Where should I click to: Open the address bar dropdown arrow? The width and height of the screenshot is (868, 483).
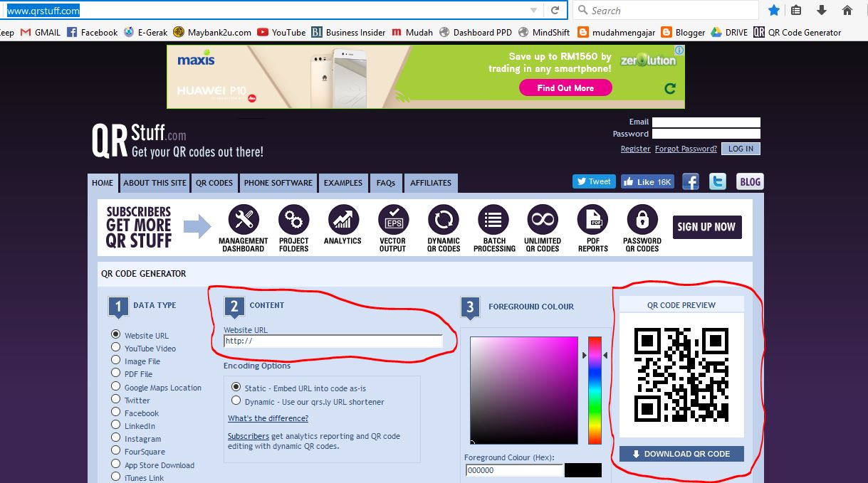click(533, 10)
